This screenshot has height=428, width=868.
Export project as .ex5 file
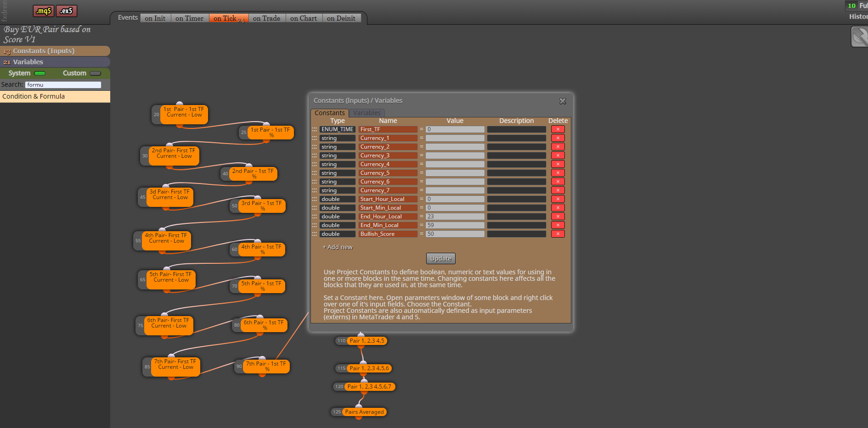pos(67,11)
